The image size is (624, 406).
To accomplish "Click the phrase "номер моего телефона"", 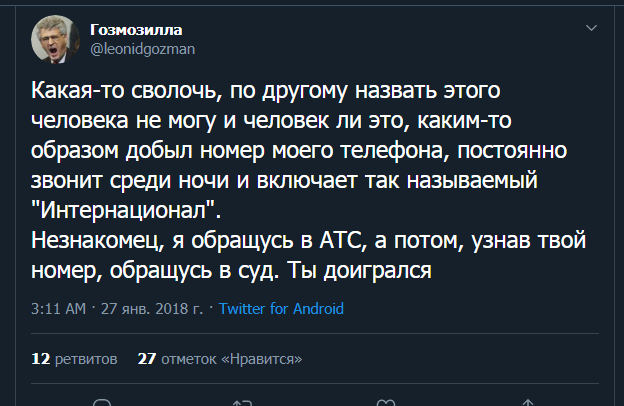I will [x=309, y=151].
